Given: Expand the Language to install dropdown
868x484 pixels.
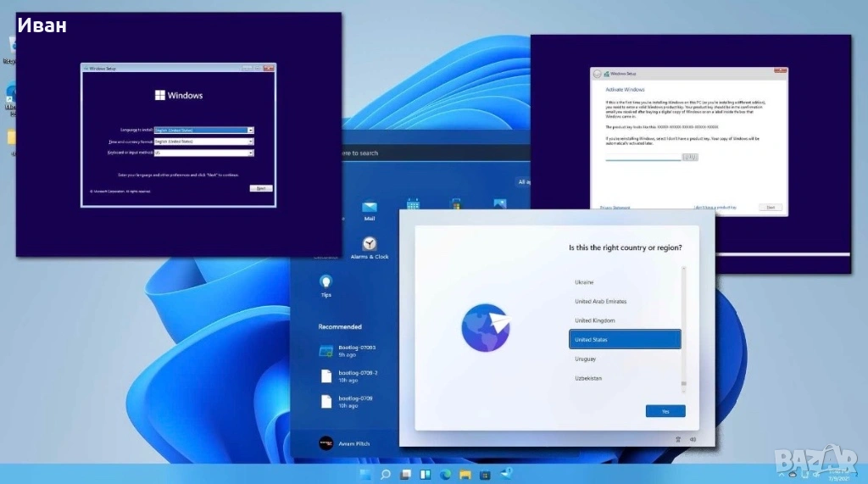Looking at the screenshot, I should click(x=251, y=130).
